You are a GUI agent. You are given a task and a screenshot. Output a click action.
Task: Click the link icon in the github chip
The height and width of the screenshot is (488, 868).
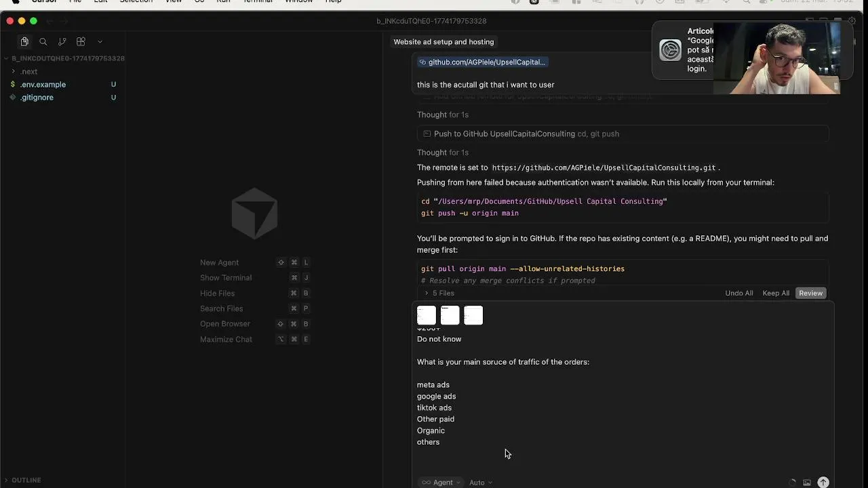422,62
